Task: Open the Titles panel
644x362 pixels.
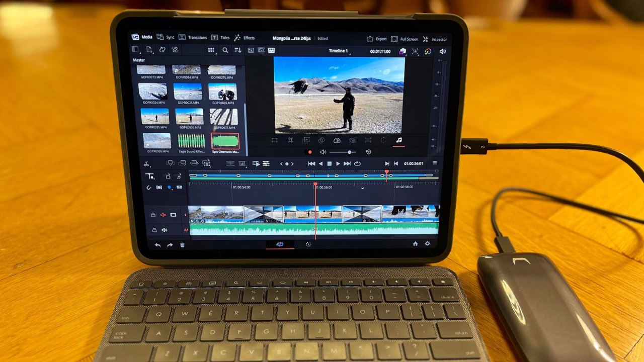Action: coord(220,38)
